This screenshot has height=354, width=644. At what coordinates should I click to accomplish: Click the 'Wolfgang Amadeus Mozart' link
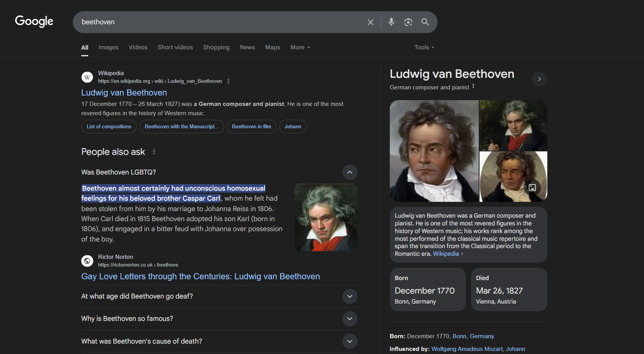467,349
